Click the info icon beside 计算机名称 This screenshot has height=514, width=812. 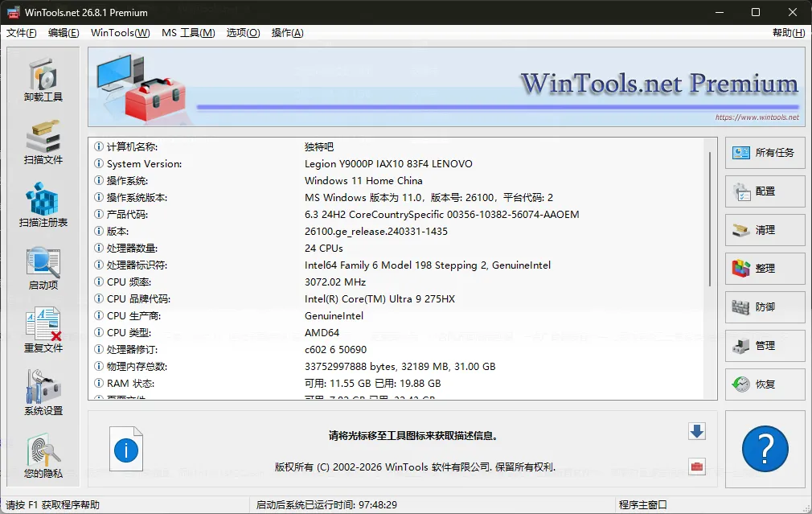(98, 146)
